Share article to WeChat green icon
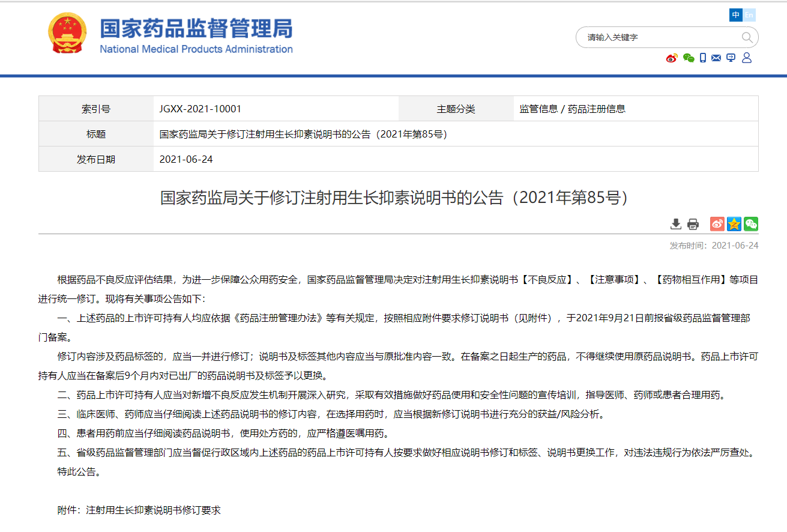This screenshot has height=532, width=787. pyautogui.click(x=751, y=224)
